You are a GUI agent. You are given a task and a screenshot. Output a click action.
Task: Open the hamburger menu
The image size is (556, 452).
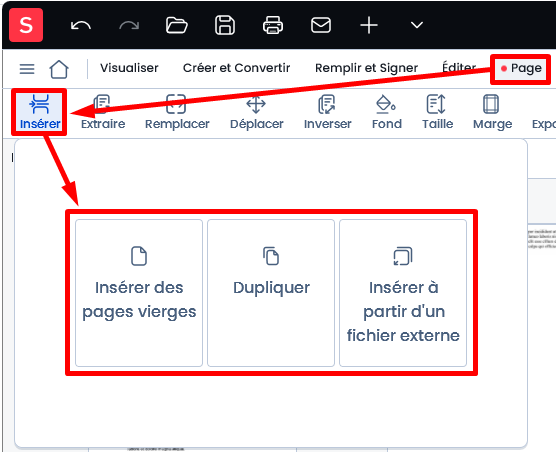[27, 69]
